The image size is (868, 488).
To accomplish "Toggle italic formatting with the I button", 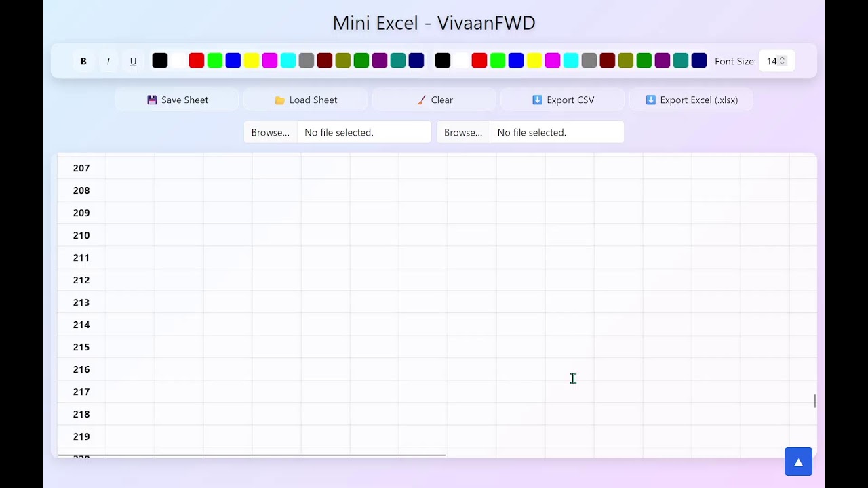I will pos(108,61).
